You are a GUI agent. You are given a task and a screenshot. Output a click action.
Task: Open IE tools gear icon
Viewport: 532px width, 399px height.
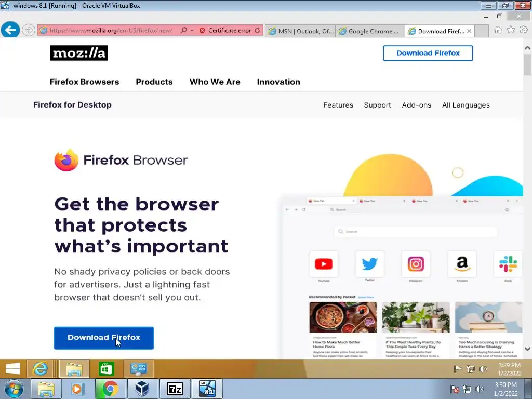click(524, 30)
